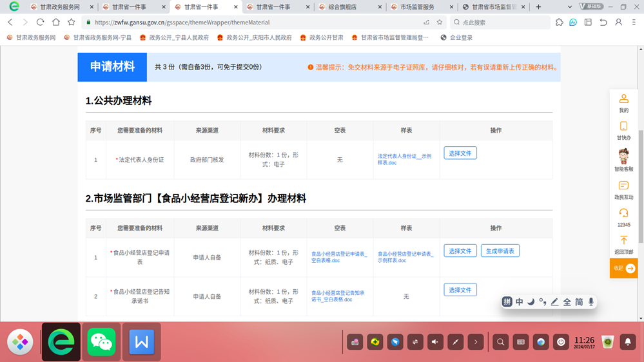Open the AI assistant icon in the toolbar
The width and height of the screenshot is (644, 362).
click(573, 22)
